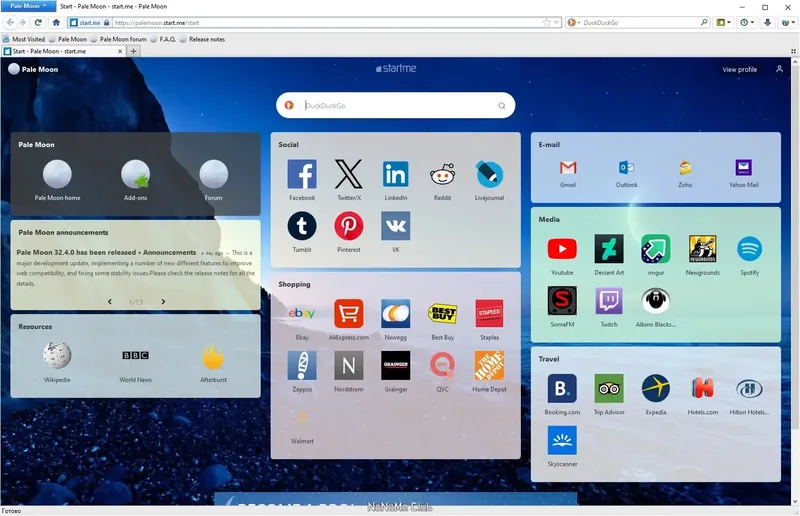
Task: Open Most Visited bookmarks folder
Action: (x=24, y=39)
